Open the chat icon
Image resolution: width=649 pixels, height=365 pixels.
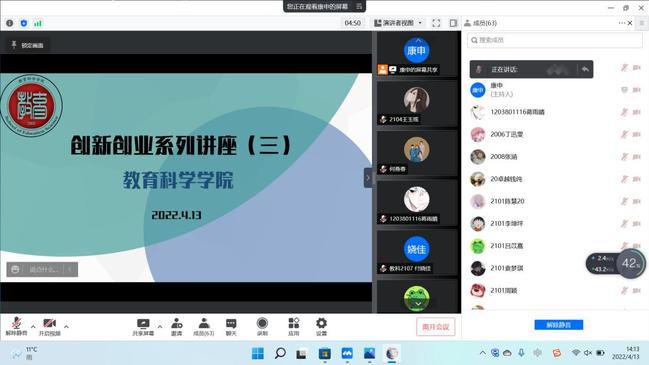pos(231,326)
